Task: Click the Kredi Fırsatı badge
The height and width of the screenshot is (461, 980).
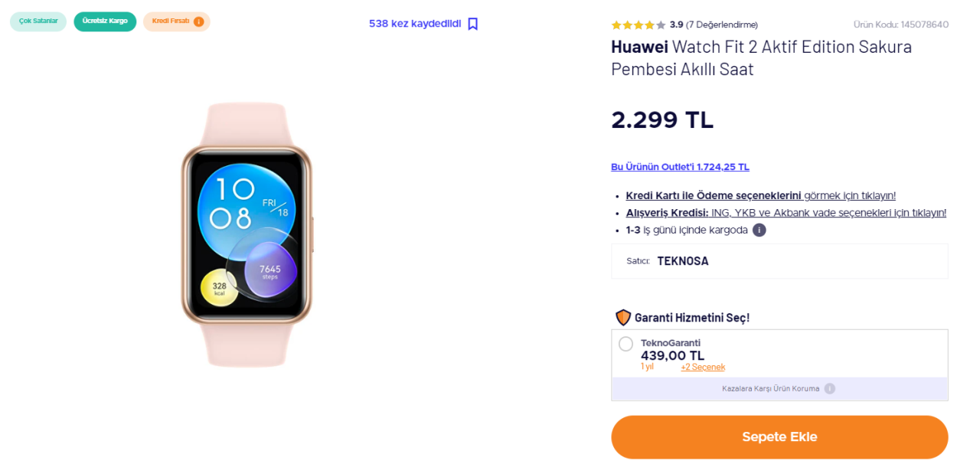Action: tap(177, 21)
